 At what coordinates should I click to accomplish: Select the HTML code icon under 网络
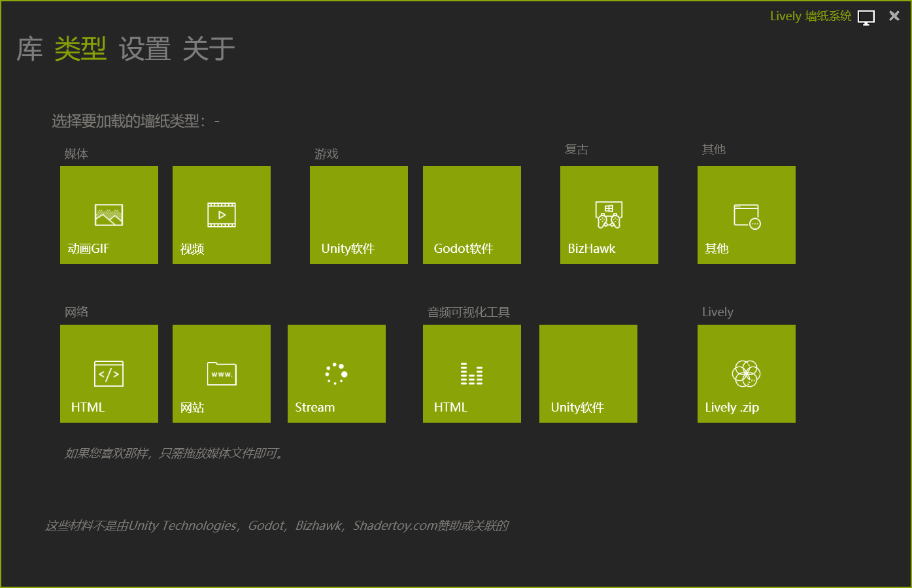pos(109,374)
